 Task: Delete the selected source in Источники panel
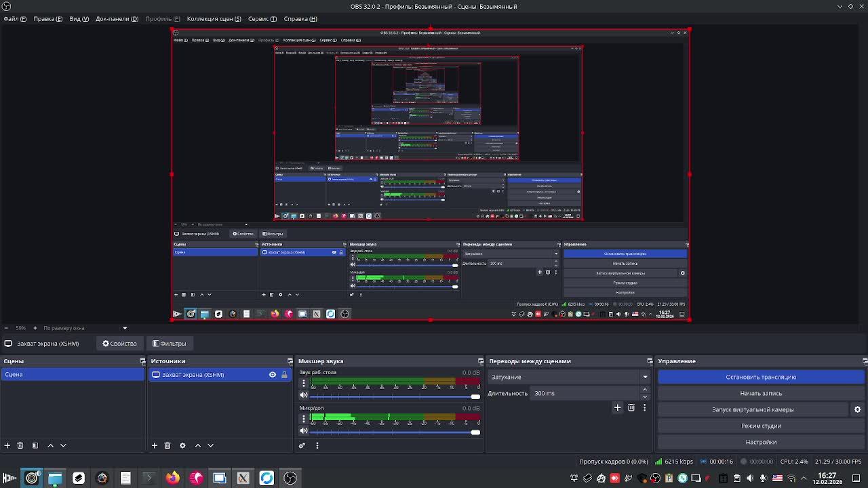point(167,445)
